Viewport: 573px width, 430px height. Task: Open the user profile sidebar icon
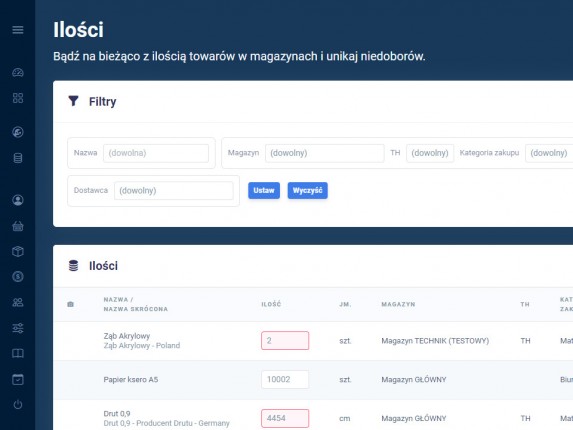click(18, 200)
